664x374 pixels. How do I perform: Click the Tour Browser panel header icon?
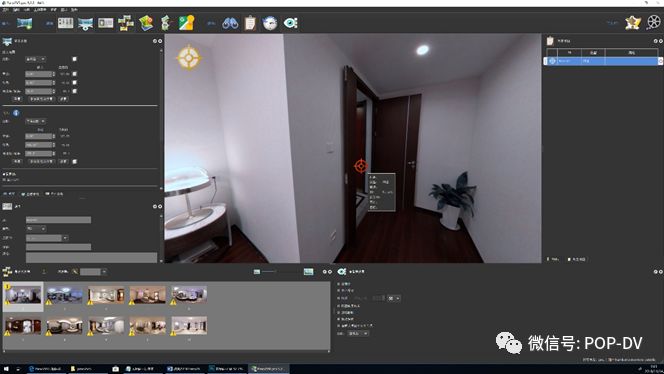pos(7,271)
